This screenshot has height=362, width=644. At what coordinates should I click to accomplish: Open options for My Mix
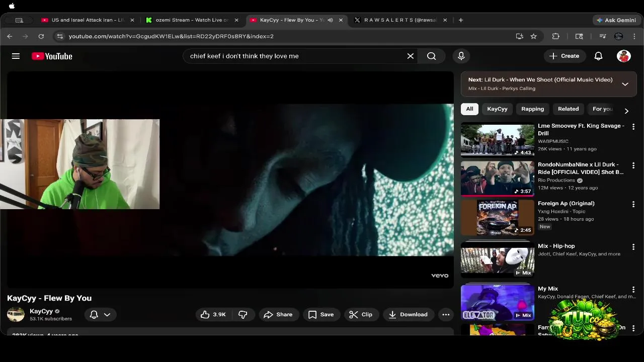[x=633, y=290]
